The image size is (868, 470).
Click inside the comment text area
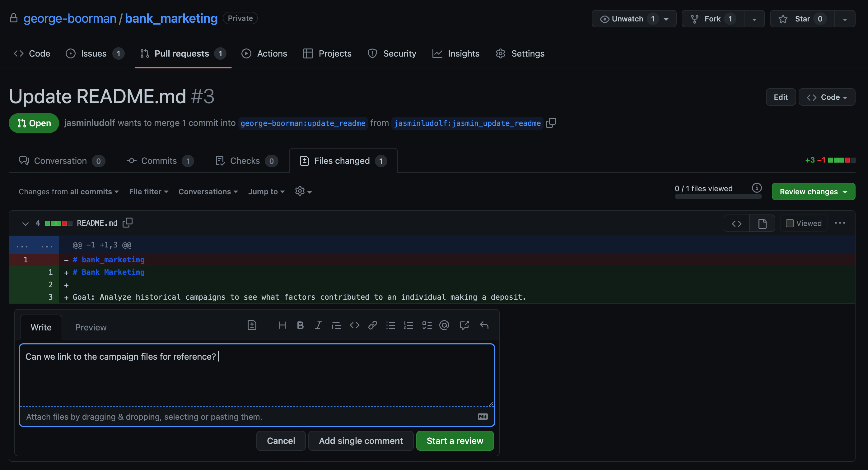pyautogui.click(x=257, y=375)
